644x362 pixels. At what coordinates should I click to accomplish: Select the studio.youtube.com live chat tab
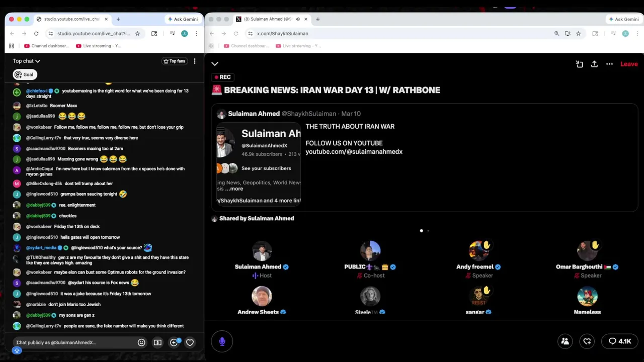tap(72, 19)
